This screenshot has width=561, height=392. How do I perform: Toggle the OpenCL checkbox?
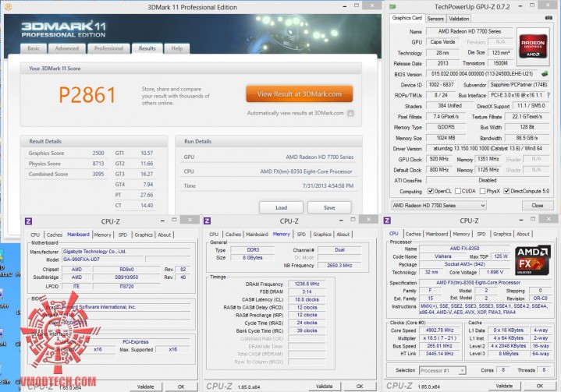pos(431,191)
